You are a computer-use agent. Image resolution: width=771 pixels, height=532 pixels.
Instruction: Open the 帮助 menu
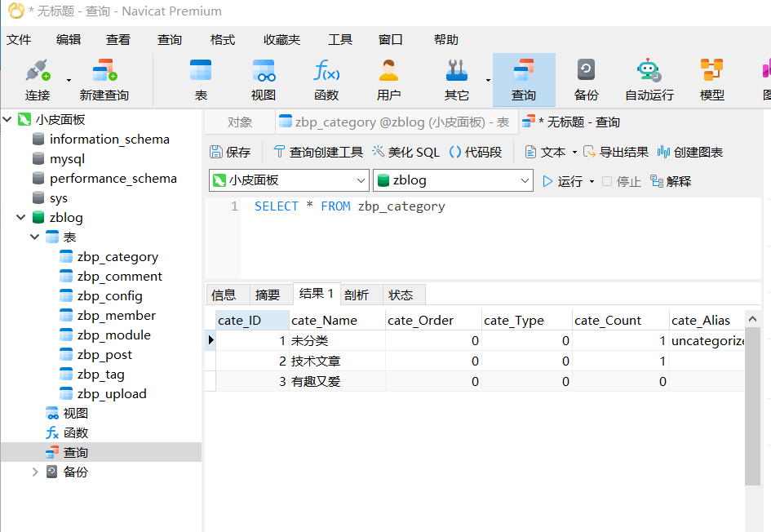pyautogui.click(x=446, y=40)
